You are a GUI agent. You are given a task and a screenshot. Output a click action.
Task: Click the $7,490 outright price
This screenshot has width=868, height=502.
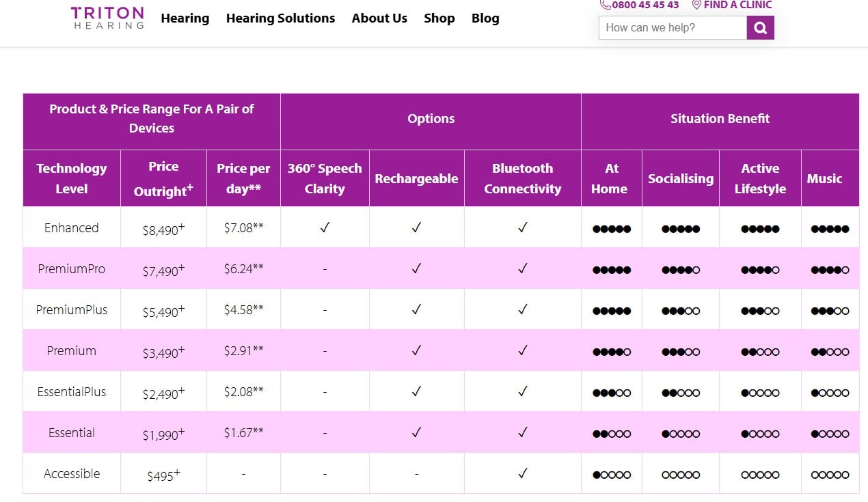[x=163, y=270]
